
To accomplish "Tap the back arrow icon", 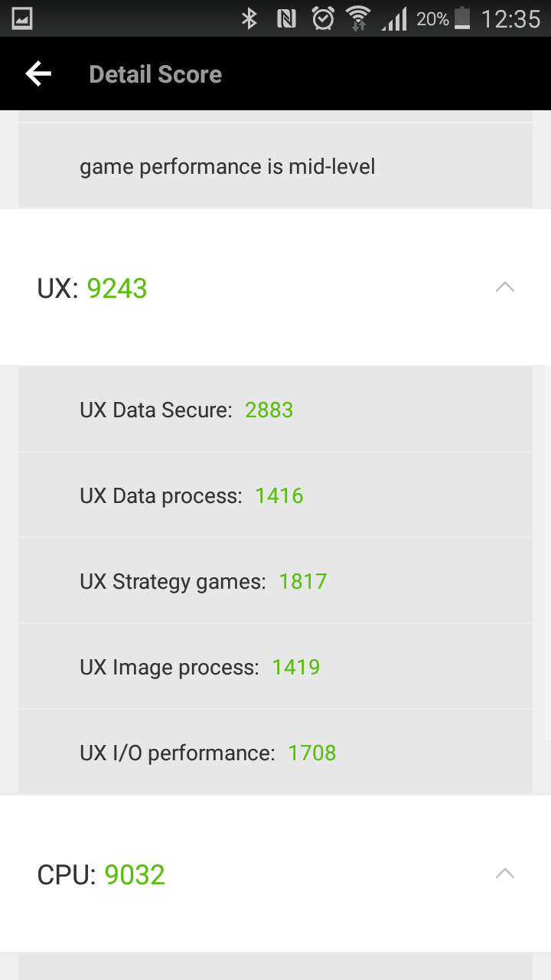I will point(38,73).
